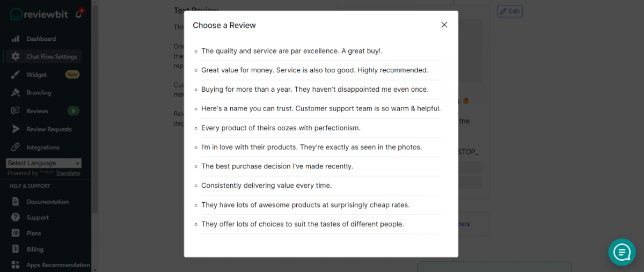Image resolution: width=644 pixels, height=272 pixels.
Task: Click the Review Requests arrow icon
Action: [16, 129]
